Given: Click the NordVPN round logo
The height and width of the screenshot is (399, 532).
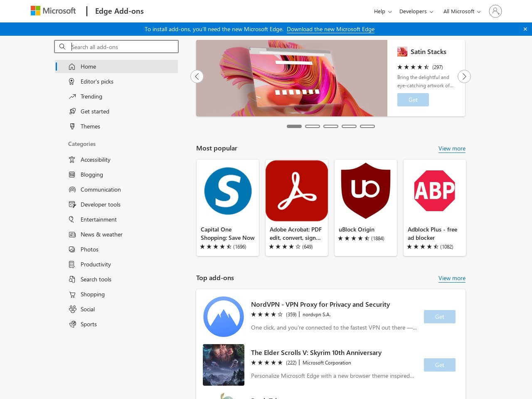Looking at the screenshot, I should [x=224, y=317].
